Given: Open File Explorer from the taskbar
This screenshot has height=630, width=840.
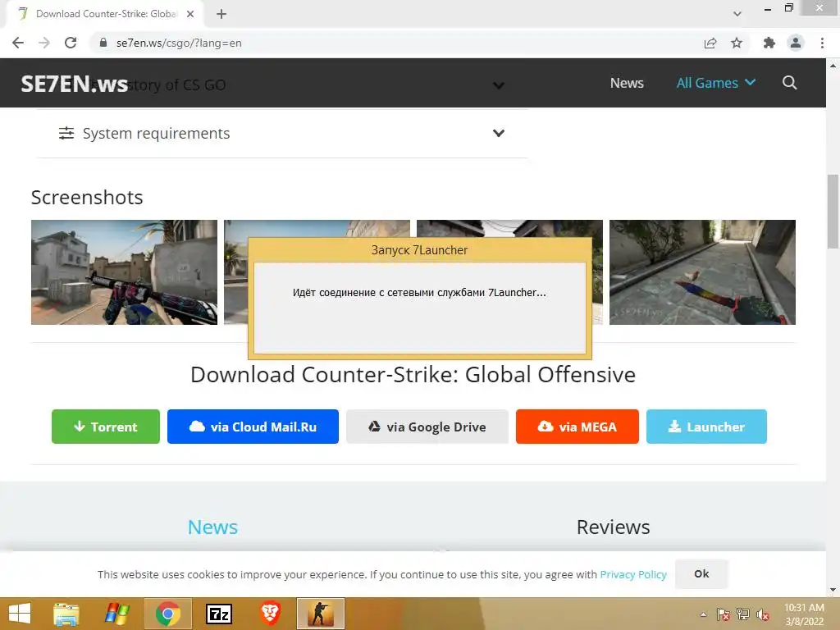Looking at the screenshot, I should pyautogui.click(x=66, y=614).
